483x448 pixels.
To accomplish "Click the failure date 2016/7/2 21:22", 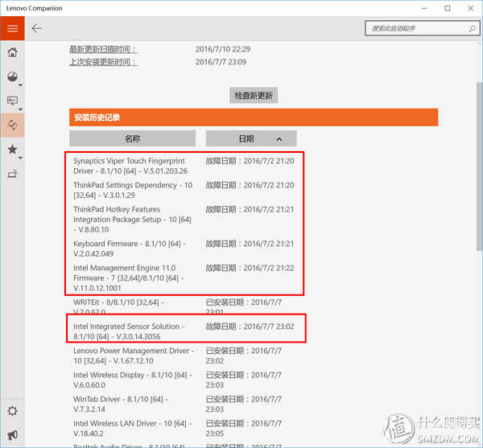I will pos(250,268).
